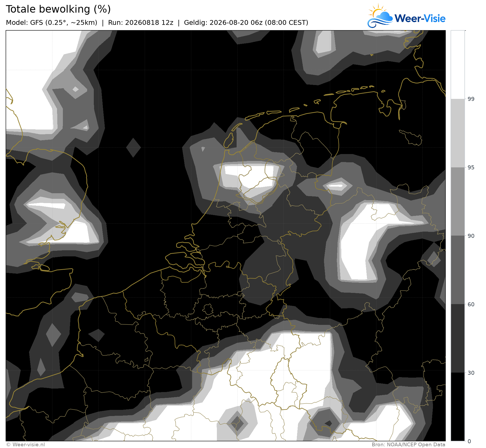Click the 95 tick label on colorbar
Screen dimensions: 486x448
coord(471,167)
